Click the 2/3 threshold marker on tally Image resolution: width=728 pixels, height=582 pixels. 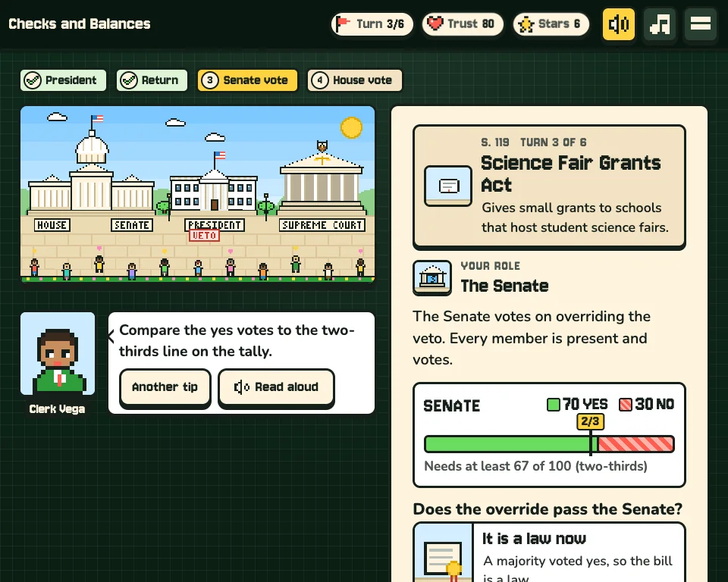[590, 421]
